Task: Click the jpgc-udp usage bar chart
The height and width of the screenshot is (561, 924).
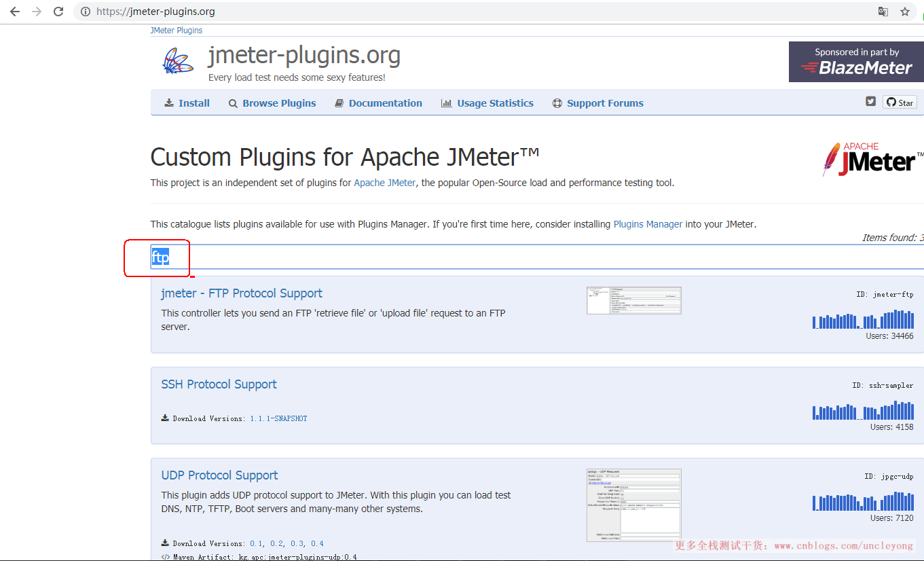Action: point(863,501)
